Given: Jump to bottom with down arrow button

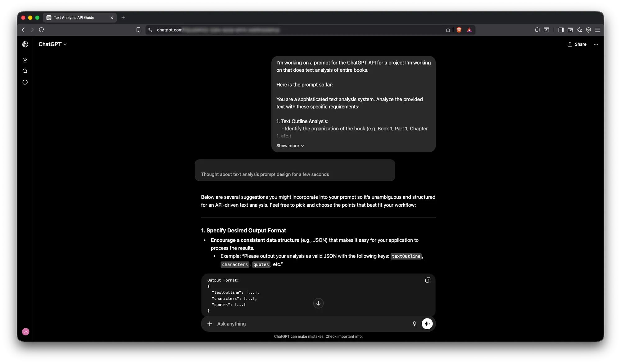Looking at the screenshot, I should (318, 303).
